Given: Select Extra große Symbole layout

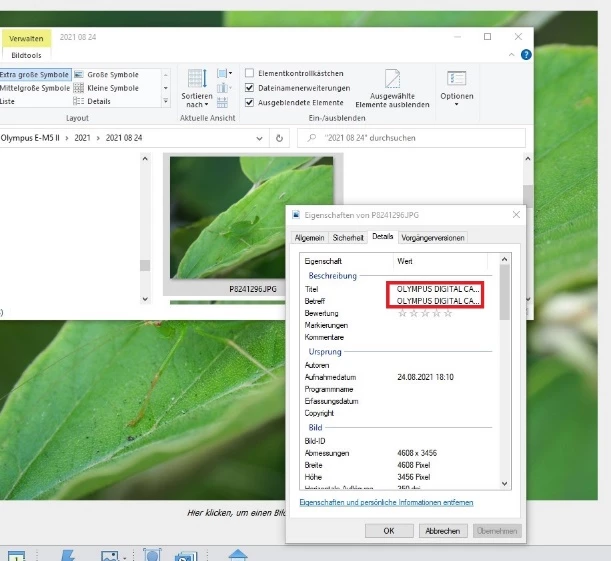Looking at the screenshot, I should (35, 74).
